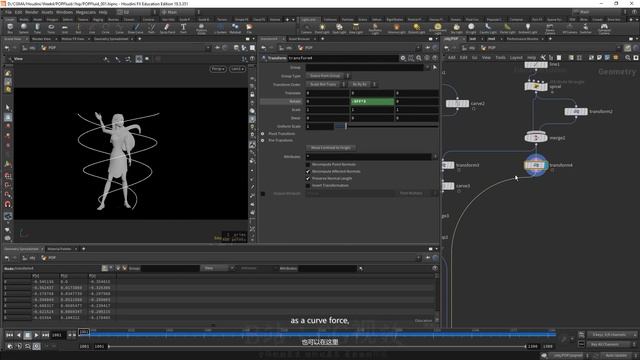Open the Group Type dropdown
640x360 pixels.
[328, 76]
